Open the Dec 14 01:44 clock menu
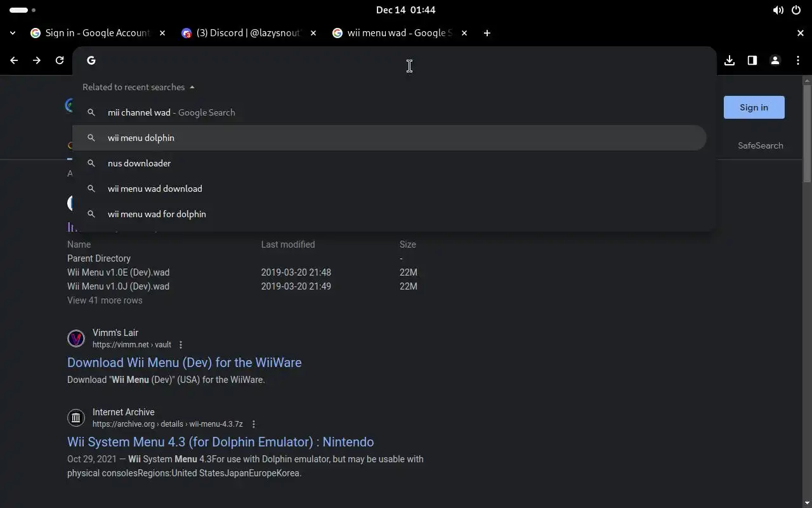812x508 pixels. [405, 10]
